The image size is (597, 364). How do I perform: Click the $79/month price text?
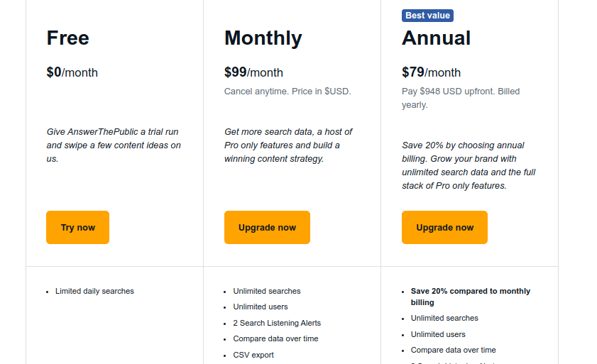coord(431,72)
